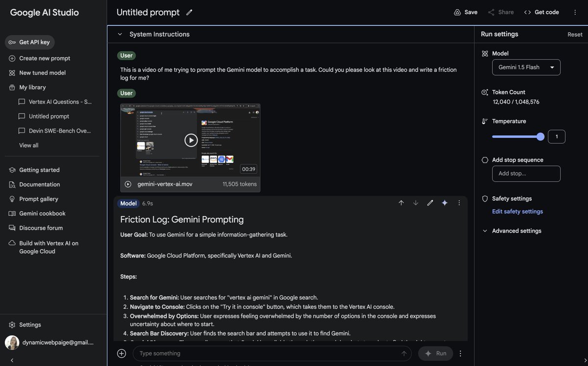Click the Temperature value field
Image resolution: width=588 pixels, height=366 pixels.
(x=557, y=137)
